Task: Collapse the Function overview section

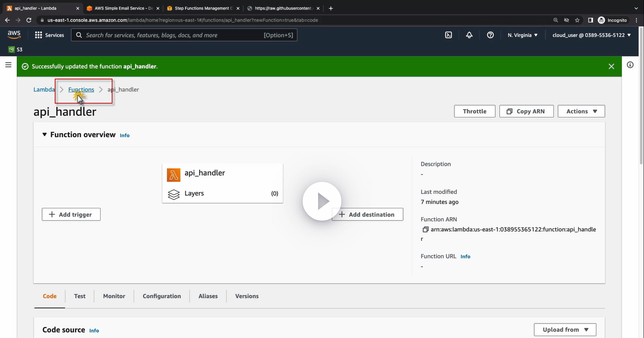Action: pos(45,135)
